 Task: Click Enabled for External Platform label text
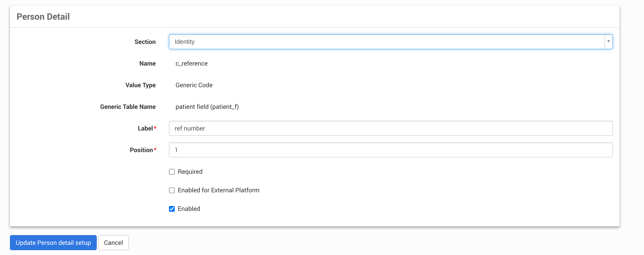coord(218,190)
